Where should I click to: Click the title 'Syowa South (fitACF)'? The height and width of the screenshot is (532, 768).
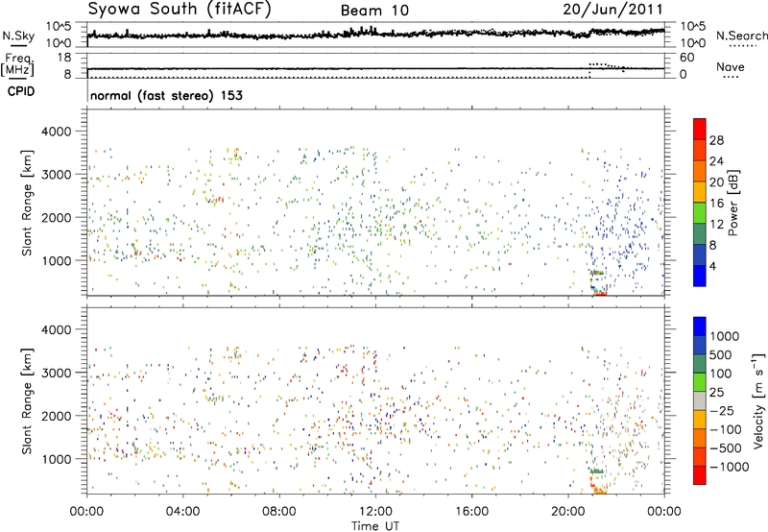tap(179, 10)
